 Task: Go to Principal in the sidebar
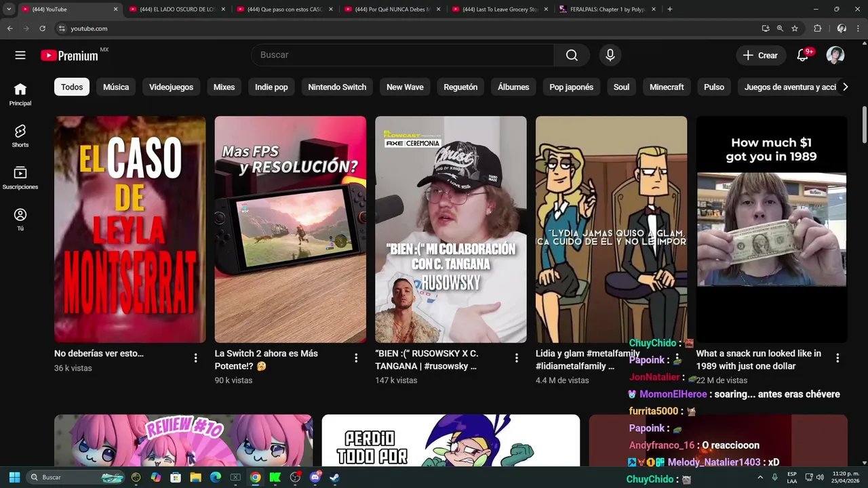tap(20, 94)
